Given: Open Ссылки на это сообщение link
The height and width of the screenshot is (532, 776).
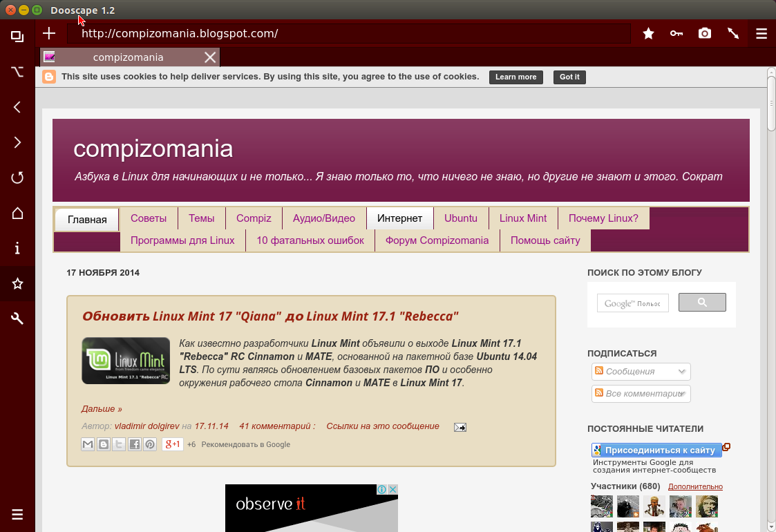Looking at the screenshot, I should 383,426.
